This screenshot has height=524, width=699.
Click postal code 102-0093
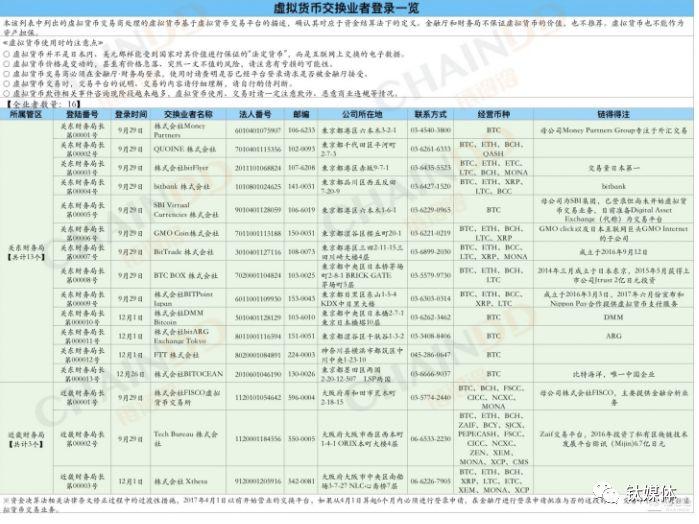(x=301, y=149)
